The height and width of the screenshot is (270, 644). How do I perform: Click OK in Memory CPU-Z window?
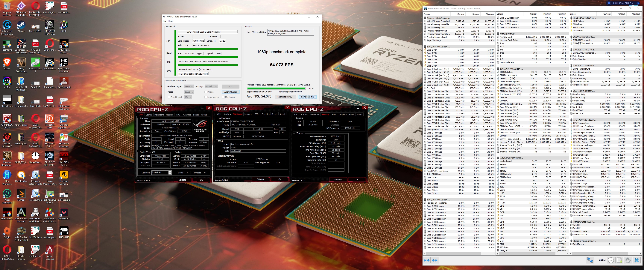(357, 180)
